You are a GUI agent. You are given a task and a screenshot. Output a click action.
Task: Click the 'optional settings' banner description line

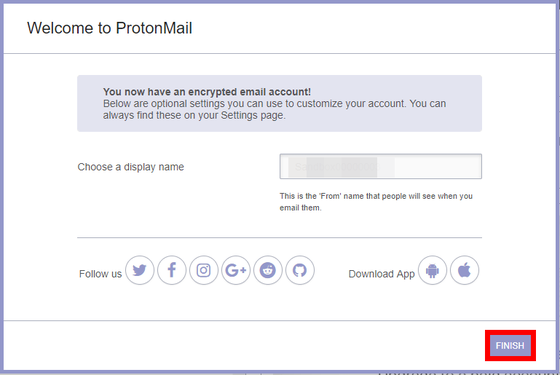tap(275, 104)
